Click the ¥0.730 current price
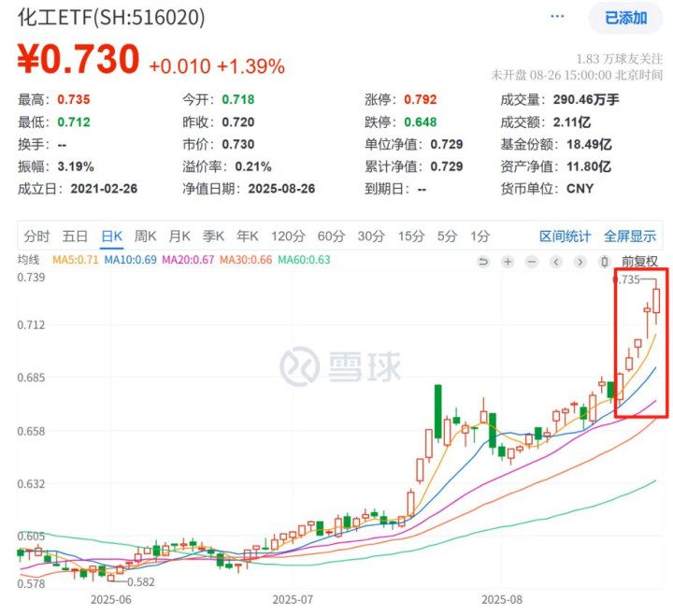This screenshot has width=673, height=616. pos(79,59)
